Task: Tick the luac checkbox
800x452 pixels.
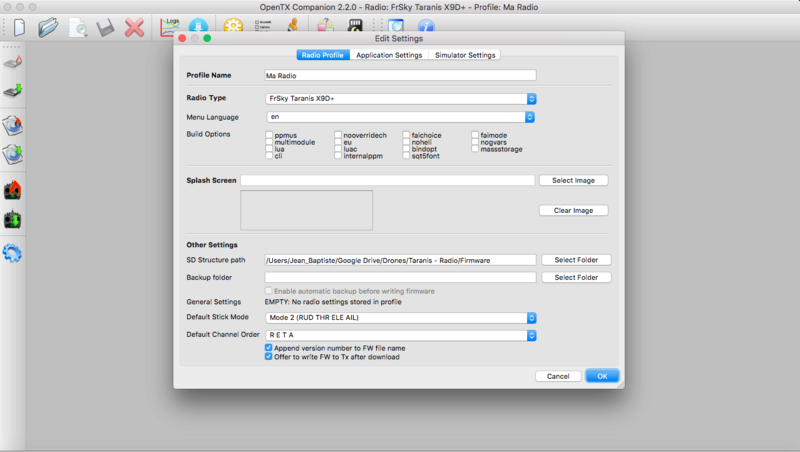Action: pyautogui.click(x=338, y=149)
